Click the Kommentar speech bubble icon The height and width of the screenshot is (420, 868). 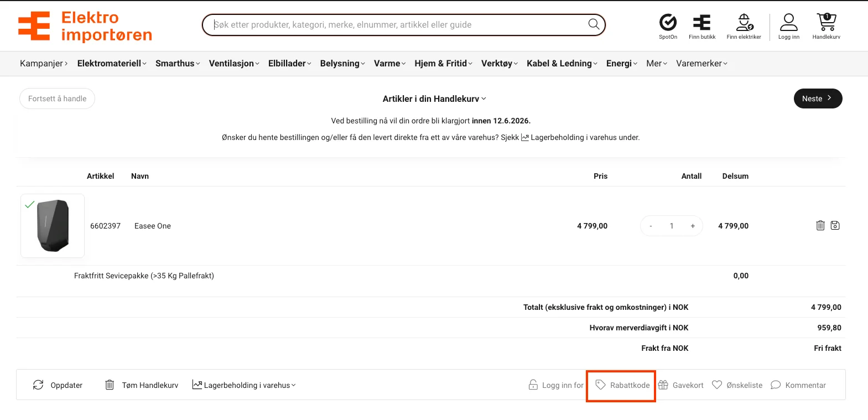(776, 385)
